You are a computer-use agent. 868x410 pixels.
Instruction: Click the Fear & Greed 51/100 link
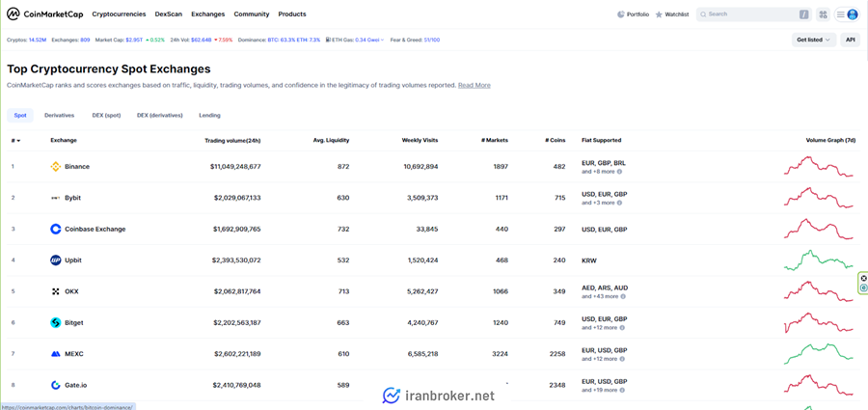[415, 40]
